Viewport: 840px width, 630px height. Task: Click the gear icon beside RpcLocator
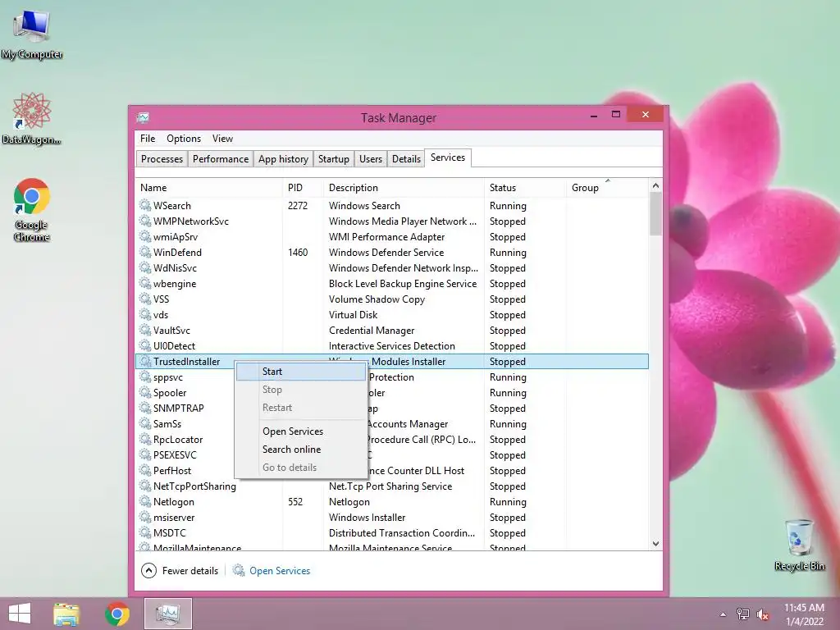pyautogui.click(x=145, y=439)
